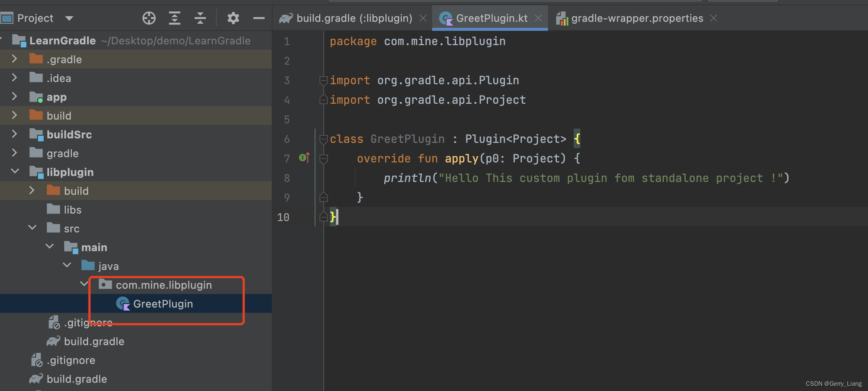Click the Expand All icon in Project toolbar
Screen dimensions: 868x391
click(x=175, y=18)
